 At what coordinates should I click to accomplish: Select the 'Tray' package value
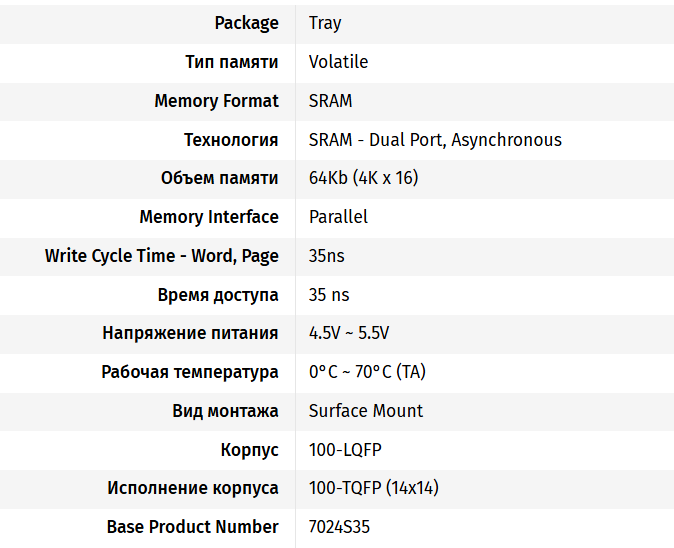coord(325,23)
